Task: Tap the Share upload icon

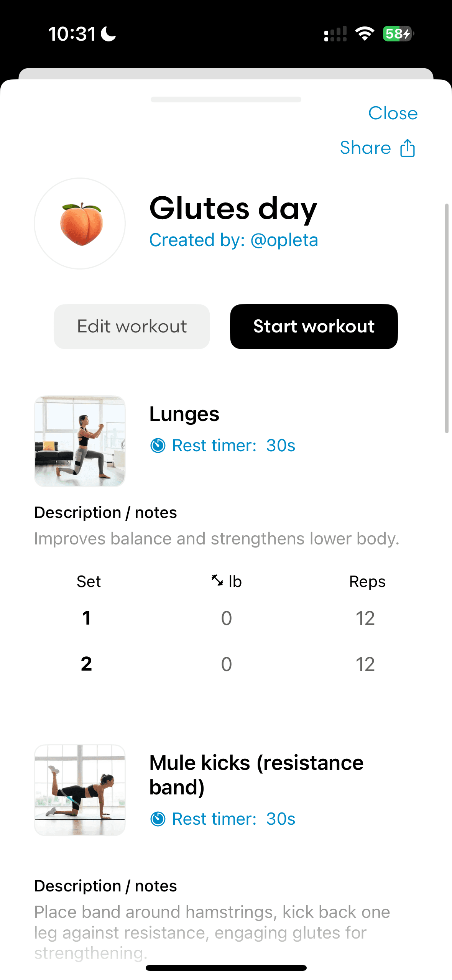Action: click(x=407, y=148)
